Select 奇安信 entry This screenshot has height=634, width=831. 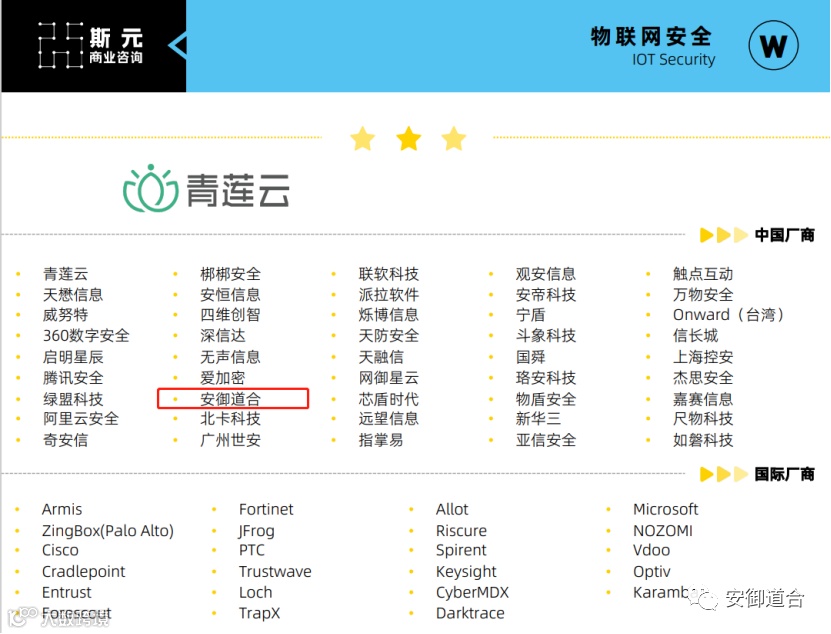(x=66, y=440)
